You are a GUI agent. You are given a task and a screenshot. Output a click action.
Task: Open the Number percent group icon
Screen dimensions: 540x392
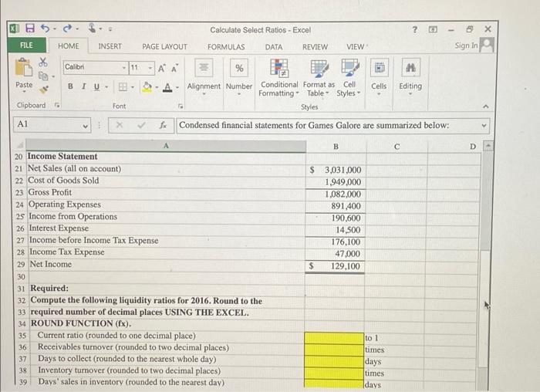tap(239, 68)
